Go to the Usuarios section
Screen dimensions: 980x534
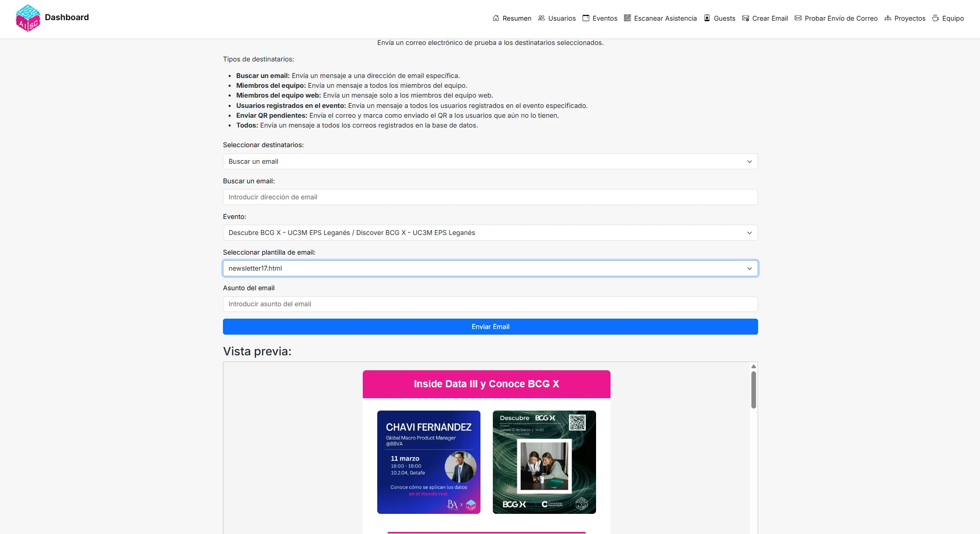tap(557, 18)
